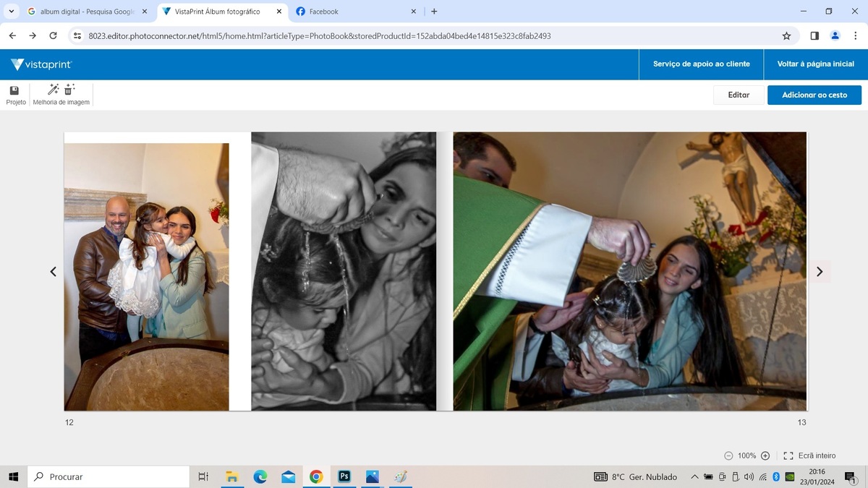Save project using the Projeto disk icon
The height and width of the screenshot is (488, 868).
tap(14, 90)
